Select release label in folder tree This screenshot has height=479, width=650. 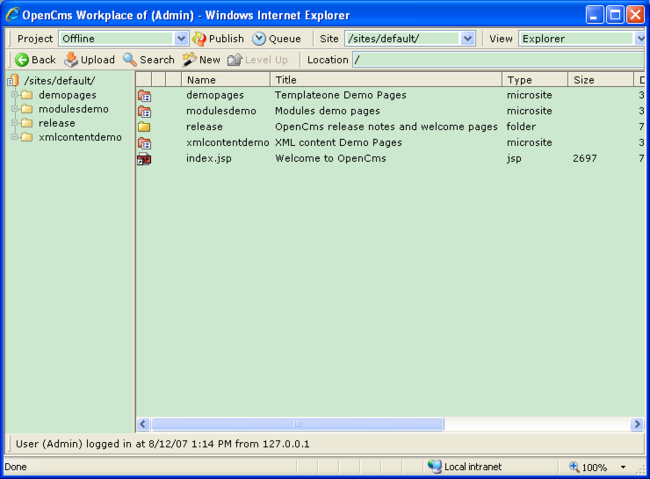[x=57, y=123]
